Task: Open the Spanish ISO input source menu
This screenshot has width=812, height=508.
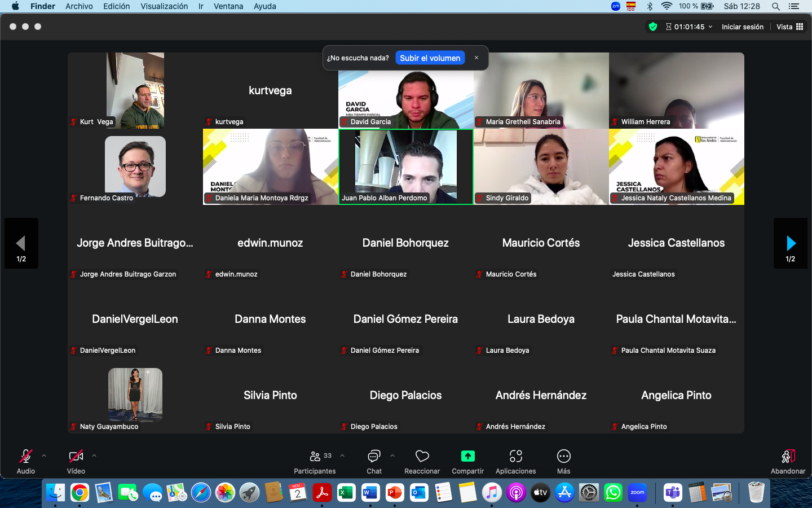Action: tap(631, 6)
